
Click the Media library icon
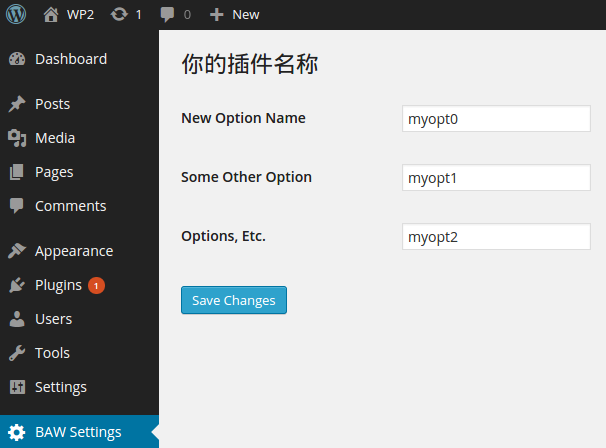17,138
